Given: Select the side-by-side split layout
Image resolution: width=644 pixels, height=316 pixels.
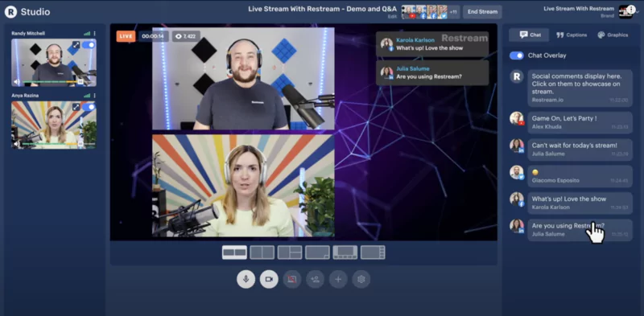Looking at the screenshot, I should (x=262, y=252).
